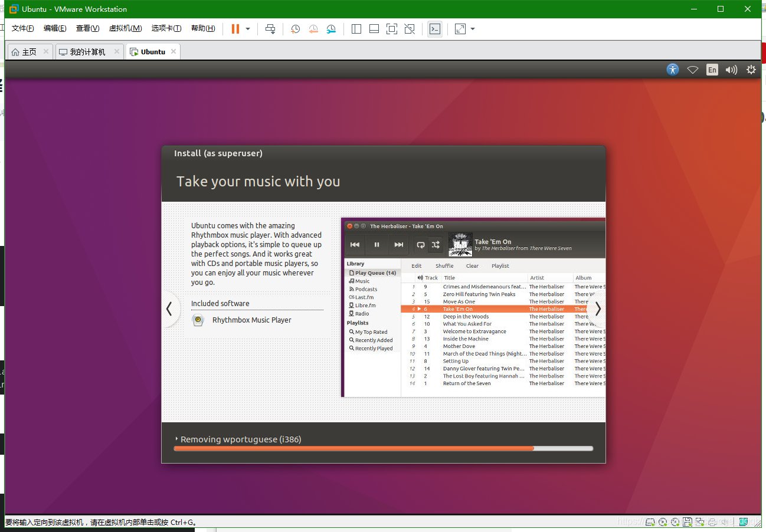Screen dimensions: 766x532
Task: Expand the stretch display dropdown arrow
Action: (x=473, y=29)
